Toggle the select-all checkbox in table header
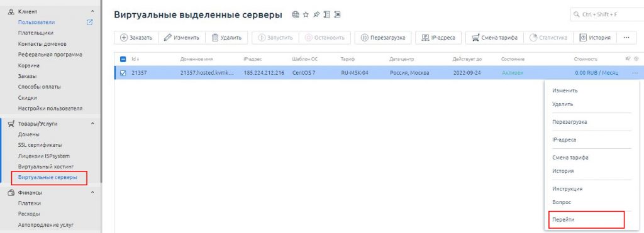This screenshot has width=644, height=233. point(123,59)
